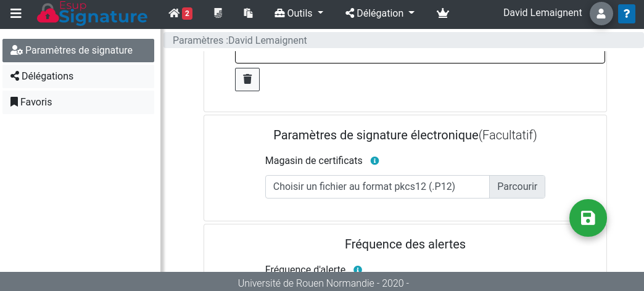644x291 pixels.
Task: Go to home via house icon
Action: point(174,13)
